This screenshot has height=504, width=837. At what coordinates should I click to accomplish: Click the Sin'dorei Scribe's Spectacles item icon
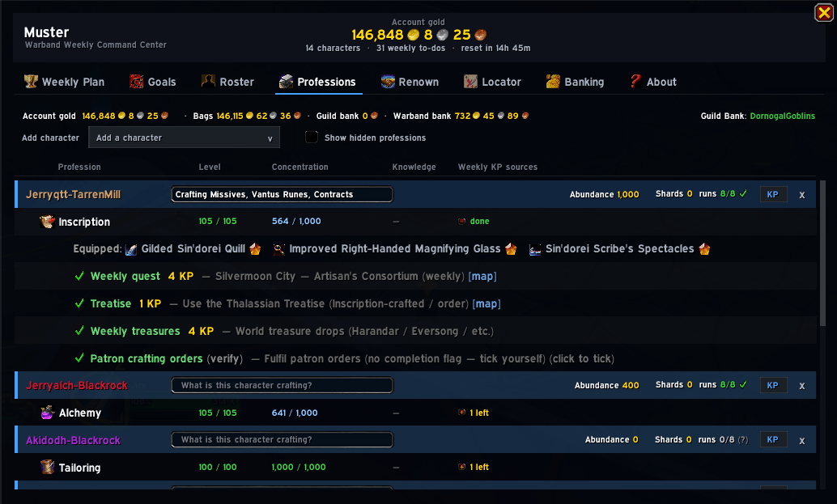tap(535, 249)
